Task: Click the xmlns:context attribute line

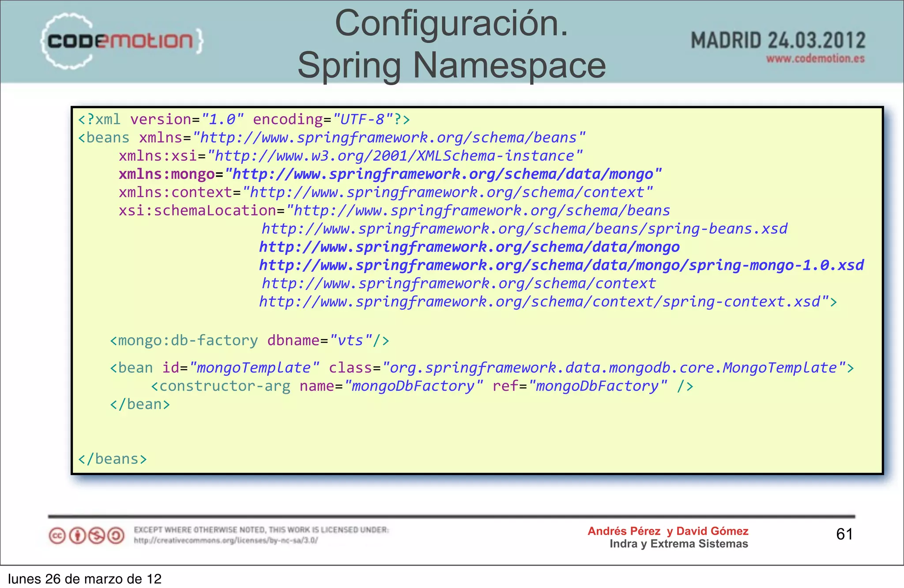Action: tap(385, 192)
